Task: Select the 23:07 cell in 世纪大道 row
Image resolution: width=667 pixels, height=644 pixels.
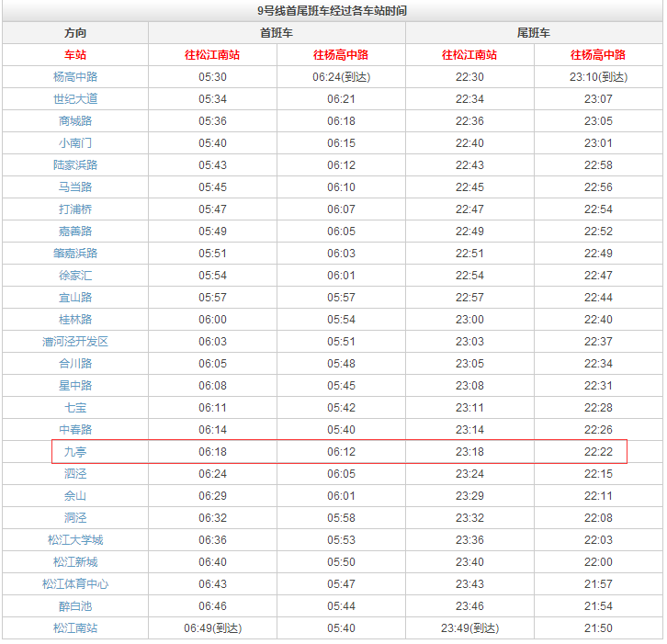Action: [598, 99]
